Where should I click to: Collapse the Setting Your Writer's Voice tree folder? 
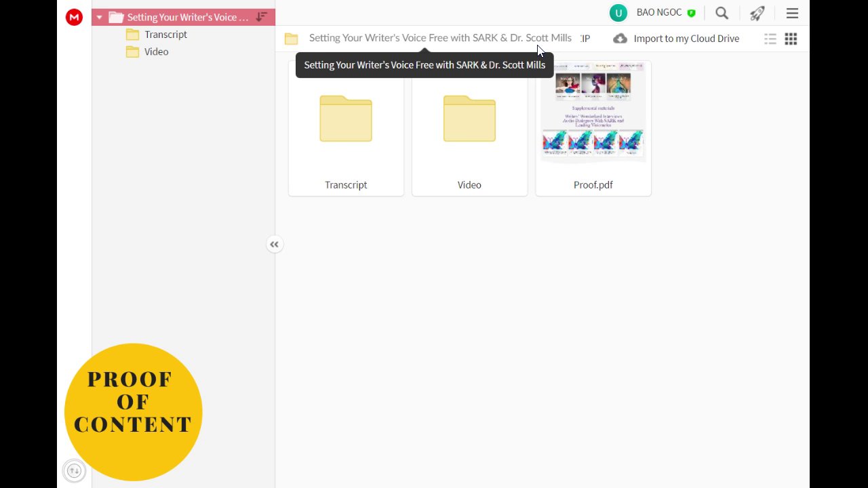[x=100, y=18]
